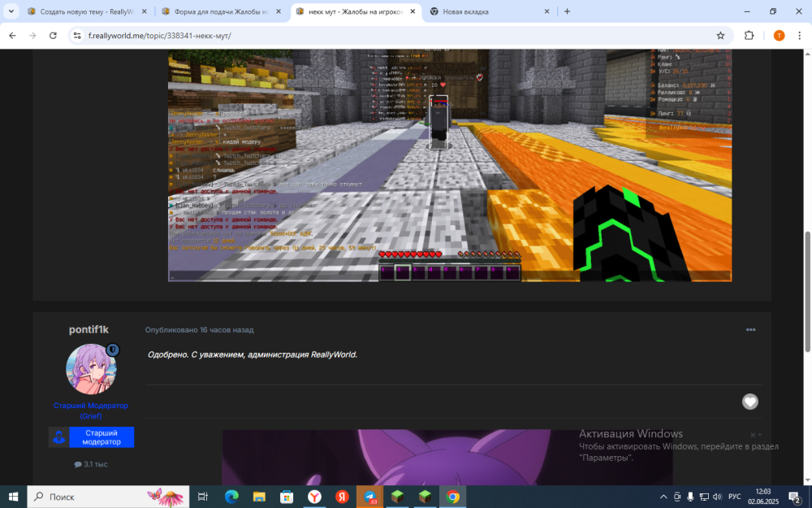Open the Windows Start menu

click(x=13, y=497)
